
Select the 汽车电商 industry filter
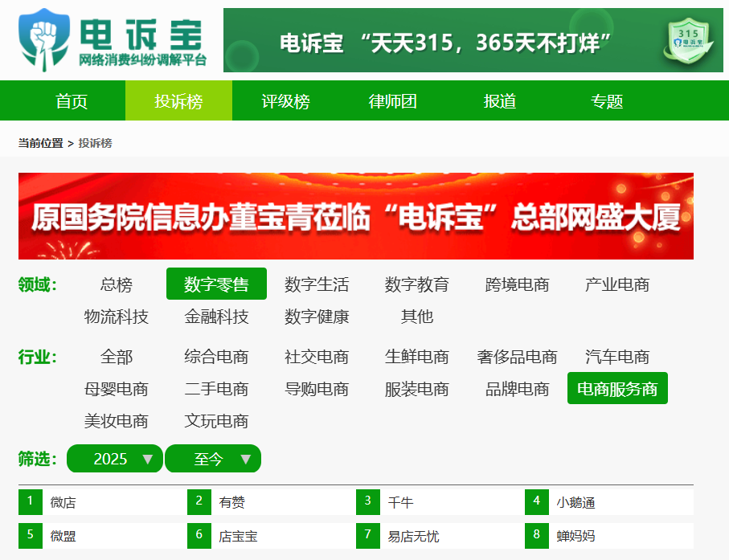point(617,357)
